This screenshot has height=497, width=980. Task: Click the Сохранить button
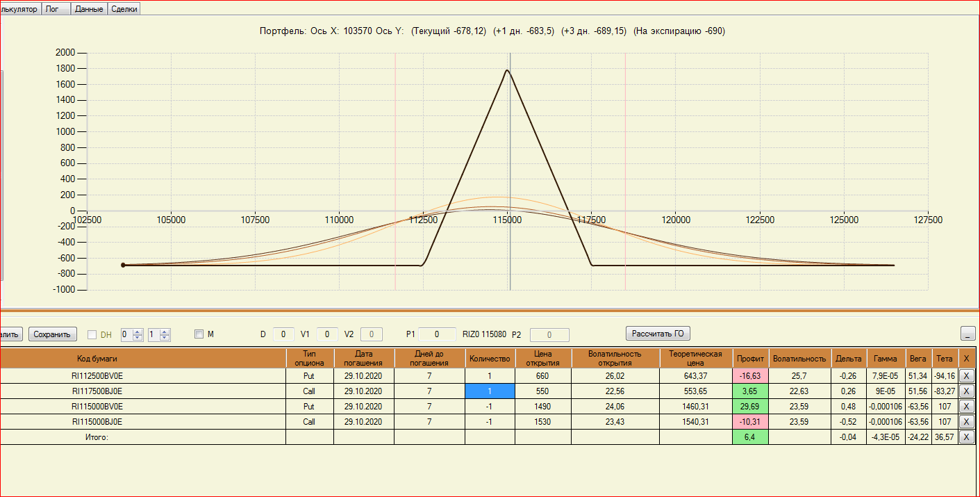[x=53, y=334]
